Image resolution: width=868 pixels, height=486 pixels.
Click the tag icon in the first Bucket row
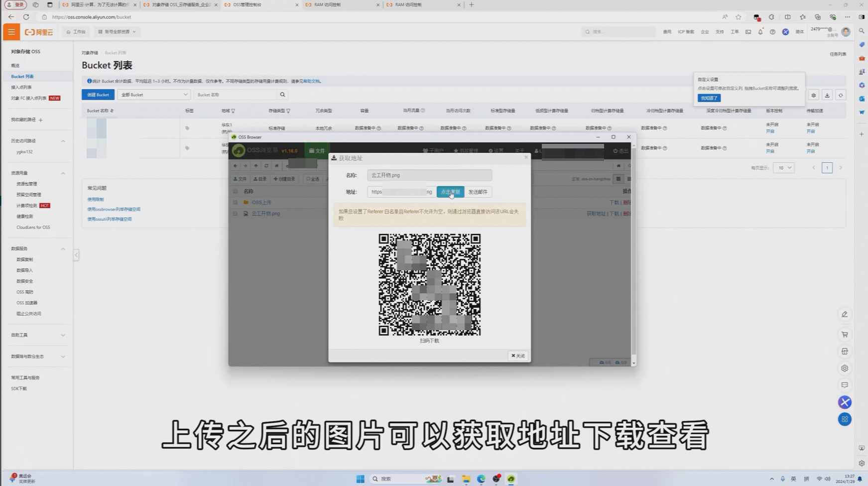(187, 128)
